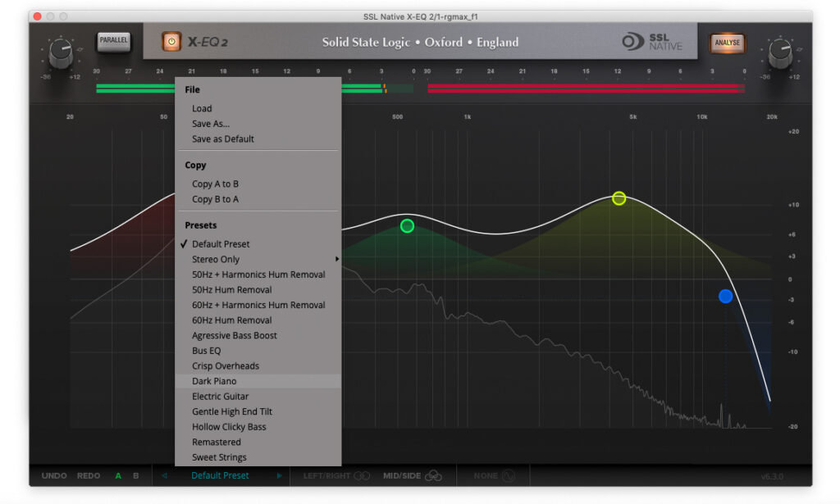Click the SSL Native logo
Viewport: 840px width, 504px height.
(x=652, y=42)
